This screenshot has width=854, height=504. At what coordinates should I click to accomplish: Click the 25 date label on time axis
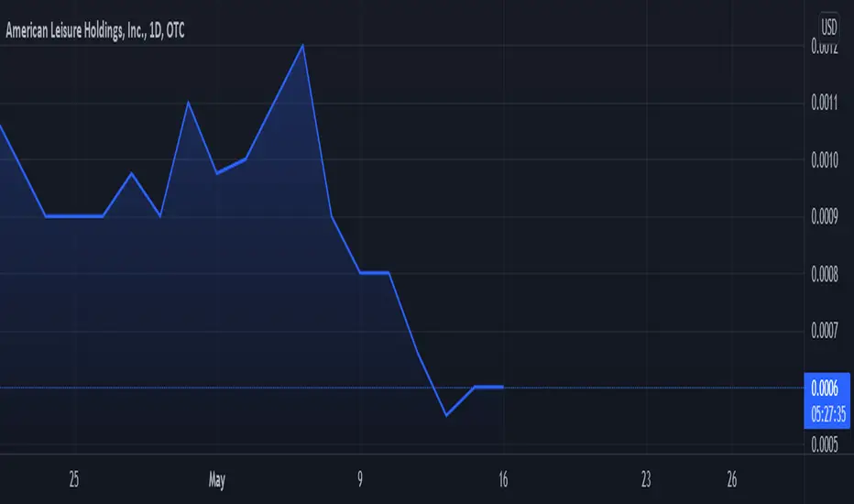pos(74,479)
